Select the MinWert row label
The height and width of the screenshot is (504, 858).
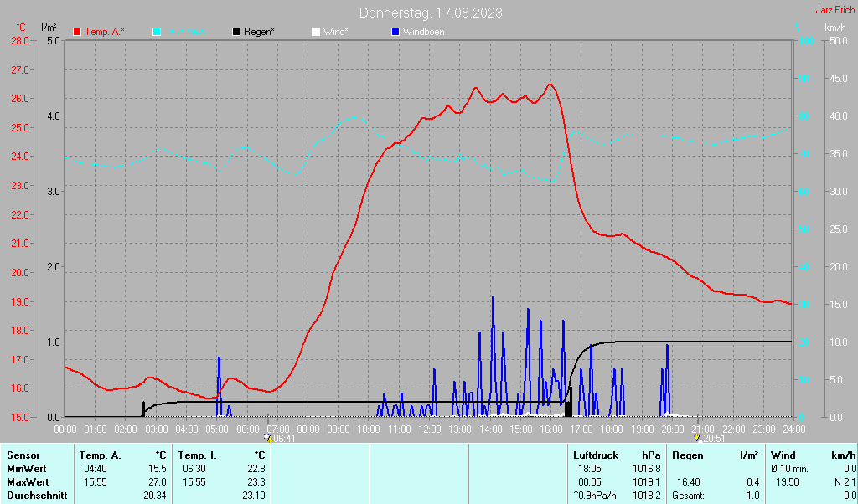pos(26,469)
